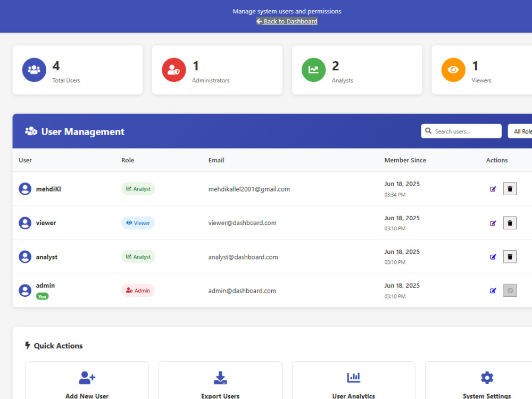Click the Email column header

pos(216,160)
